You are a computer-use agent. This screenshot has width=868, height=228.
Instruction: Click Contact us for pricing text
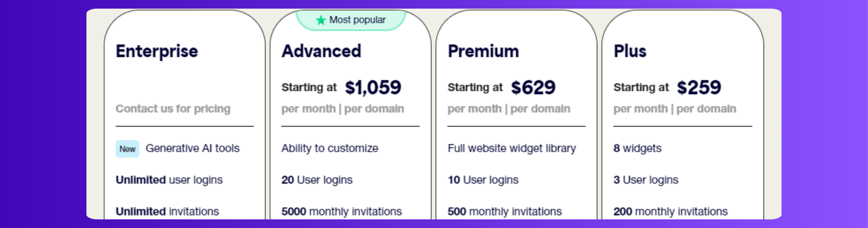point(173,109)
